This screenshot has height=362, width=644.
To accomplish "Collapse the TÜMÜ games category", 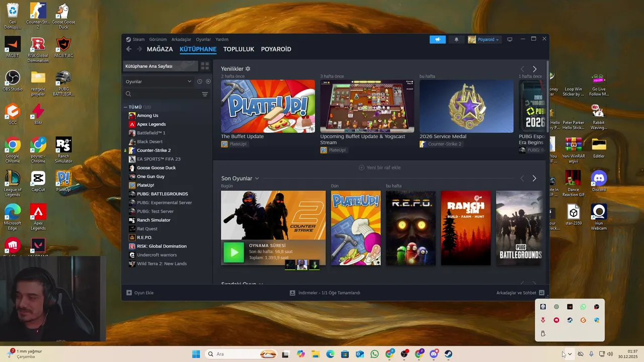I will (126, 107).
